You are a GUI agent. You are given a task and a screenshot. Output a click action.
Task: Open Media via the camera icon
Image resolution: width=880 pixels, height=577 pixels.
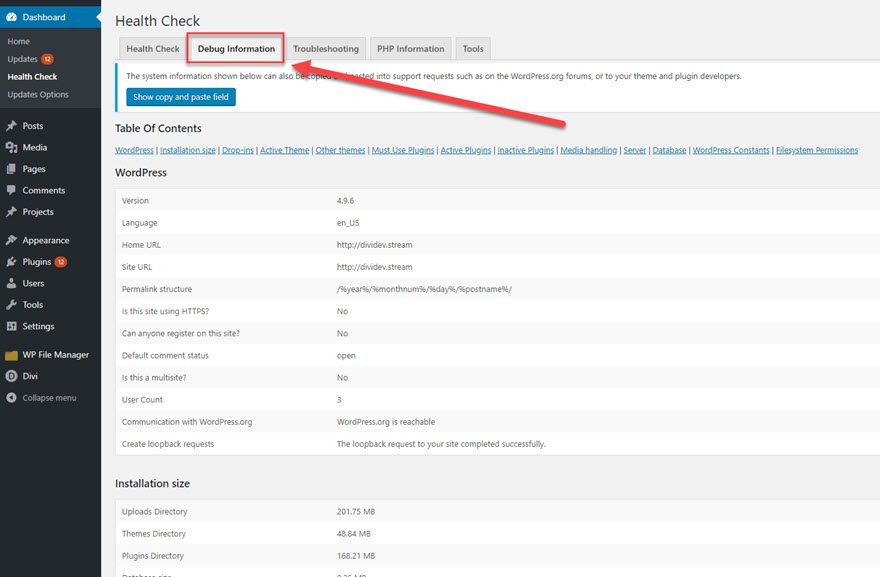click(x=12, y=146)
